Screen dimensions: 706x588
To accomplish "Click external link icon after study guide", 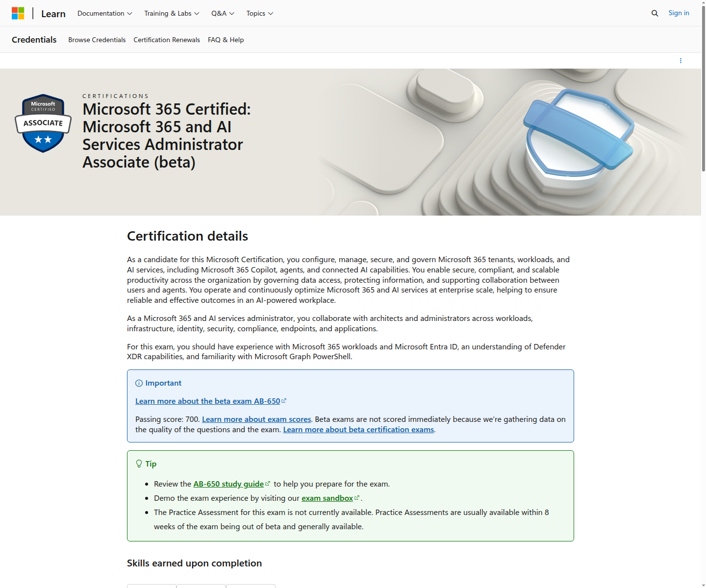I will coord(268,484).
